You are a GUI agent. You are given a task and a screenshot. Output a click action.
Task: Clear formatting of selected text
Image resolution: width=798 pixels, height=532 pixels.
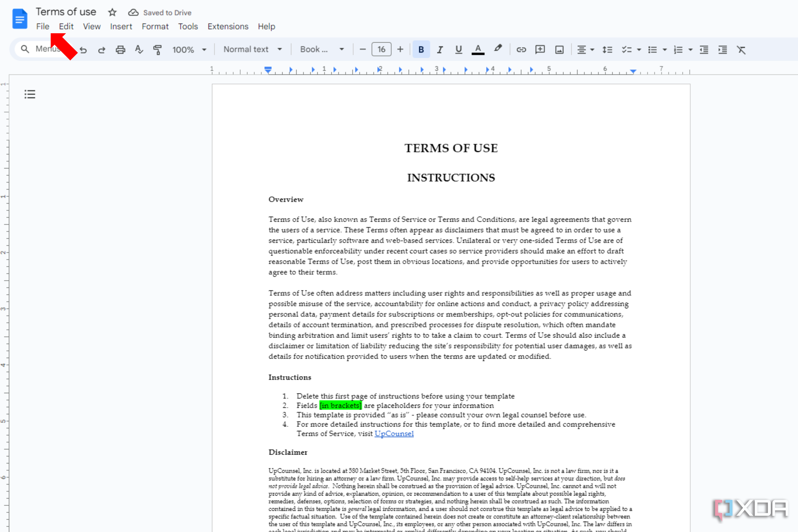(742, 49)
